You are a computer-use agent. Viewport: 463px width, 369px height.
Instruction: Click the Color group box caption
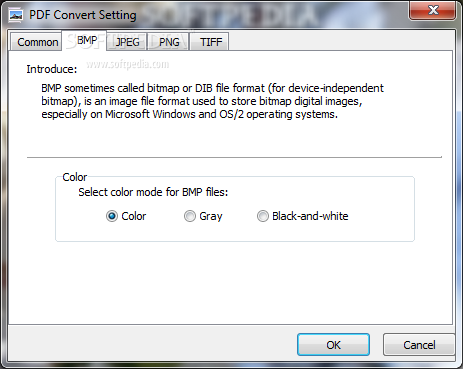point(75,177)
